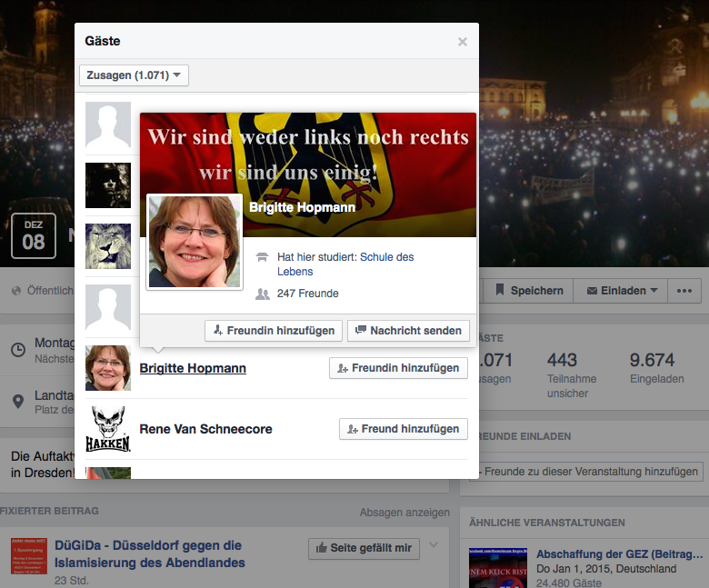Select the friends icon beside 247 Freunde

pos(263,294)
